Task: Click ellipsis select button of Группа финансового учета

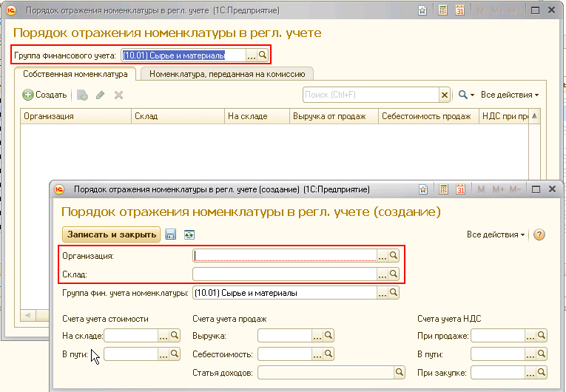Action: [252, 55]
